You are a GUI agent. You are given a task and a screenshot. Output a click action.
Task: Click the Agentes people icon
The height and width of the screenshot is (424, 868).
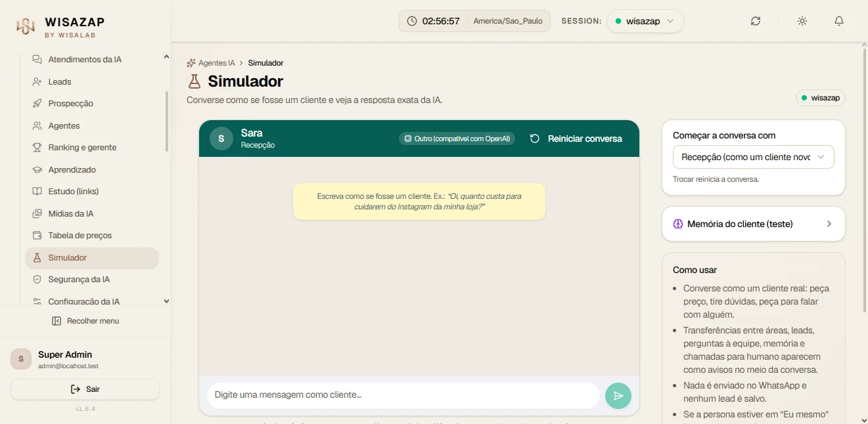(37, 126)
